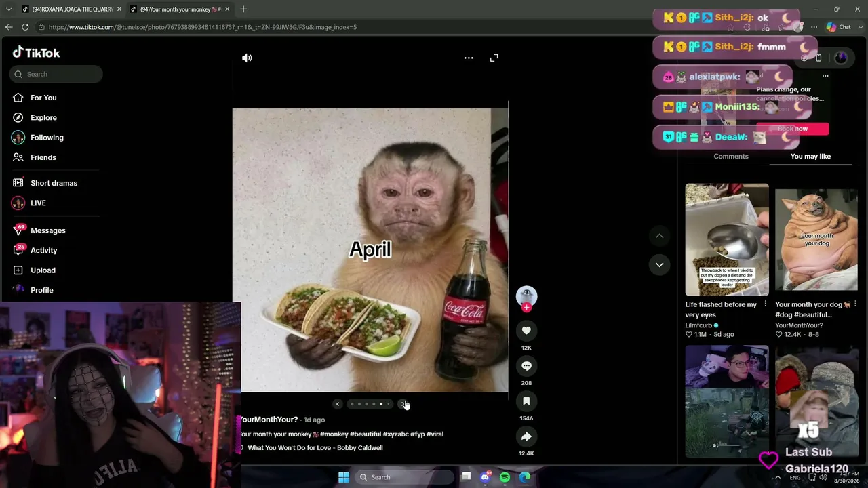Switch to the Comments tab

tap(731, 157)
